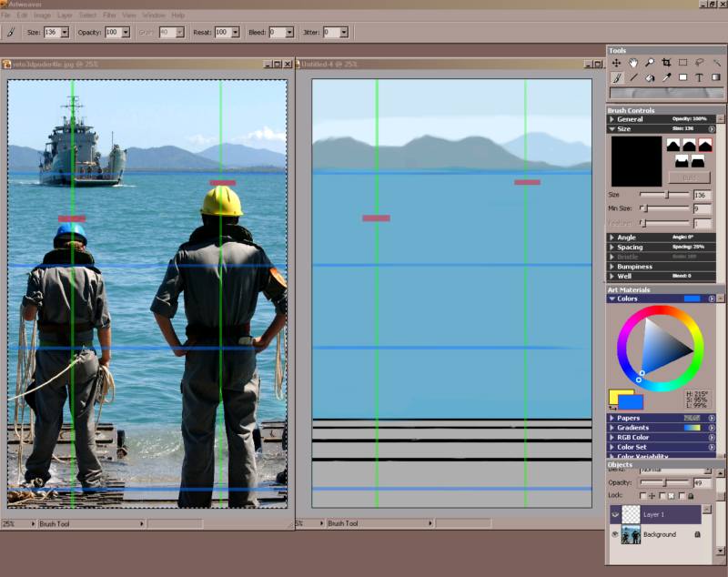Screen dimensions: 728x577
Task: Click the brush Size slider handle
Action: (x=667, y=195)
